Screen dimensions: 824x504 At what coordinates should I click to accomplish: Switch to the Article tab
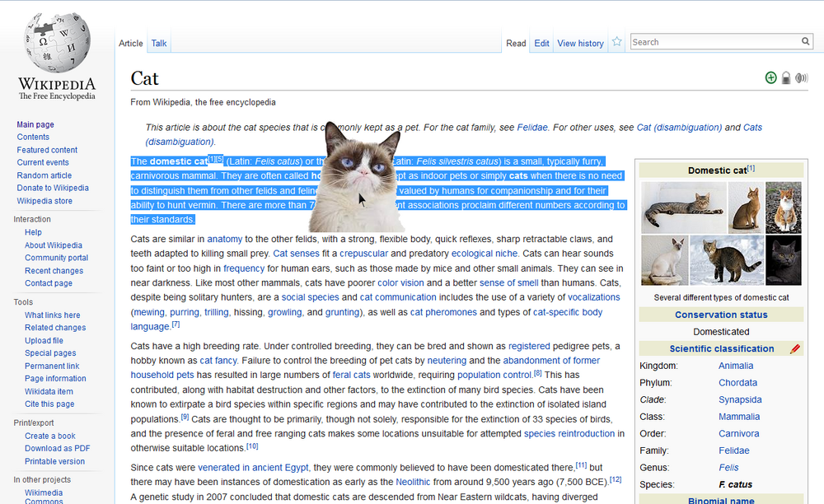(x=131, y=43)
